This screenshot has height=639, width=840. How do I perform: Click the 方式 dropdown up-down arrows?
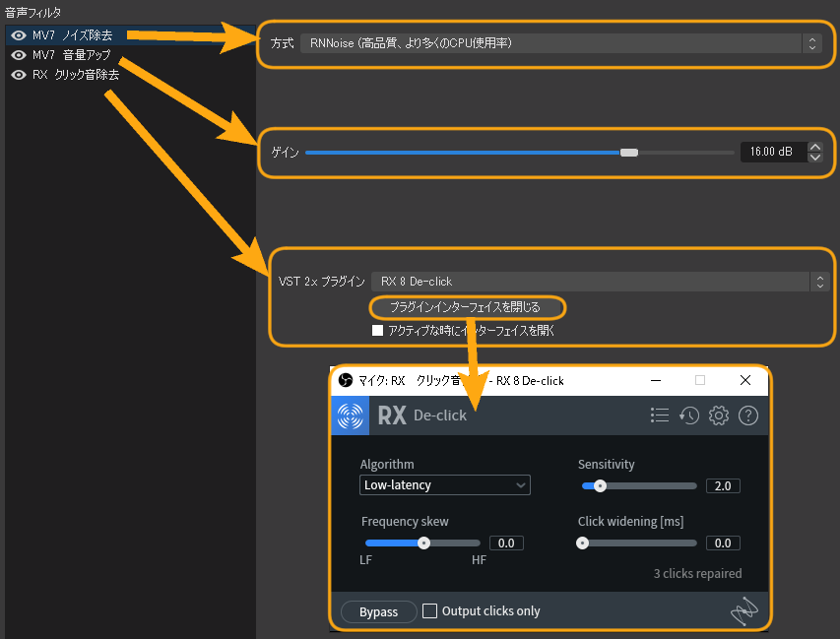pos(812,43)
